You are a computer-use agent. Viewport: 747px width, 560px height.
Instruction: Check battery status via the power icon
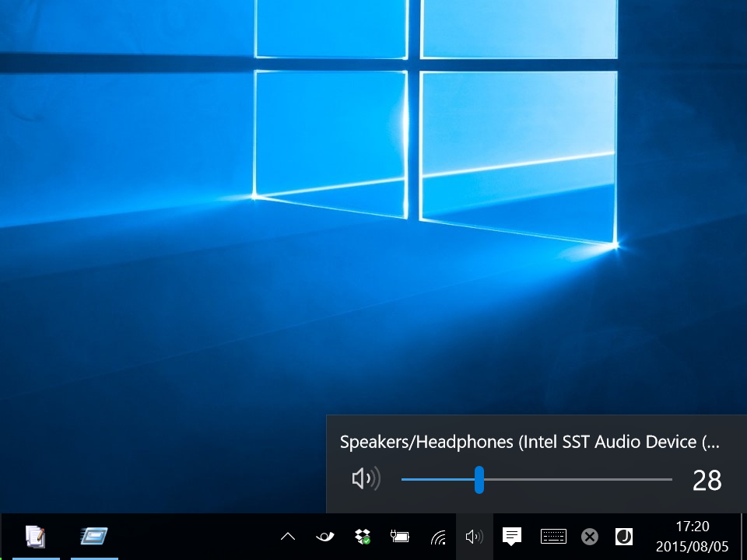(399, 536)
